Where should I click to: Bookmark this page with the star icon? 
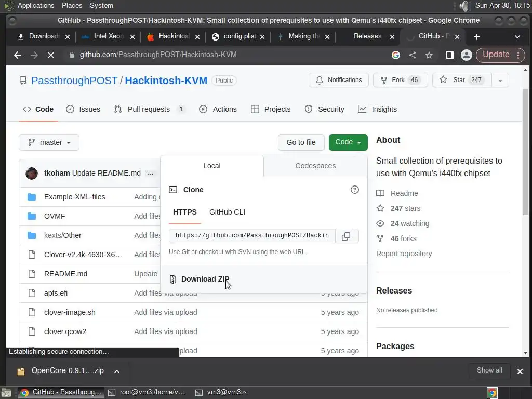(x=429, y=55)
